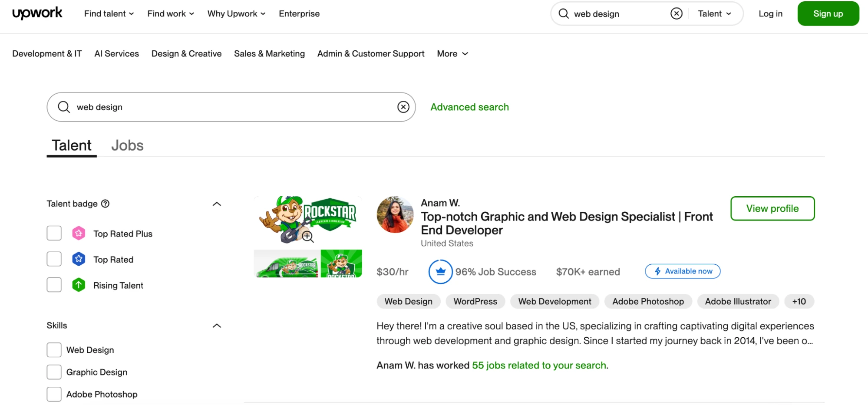The width and height of the screenshot is (868, 405).
Task: Open the Talent badge help icon
Action: 105,204
